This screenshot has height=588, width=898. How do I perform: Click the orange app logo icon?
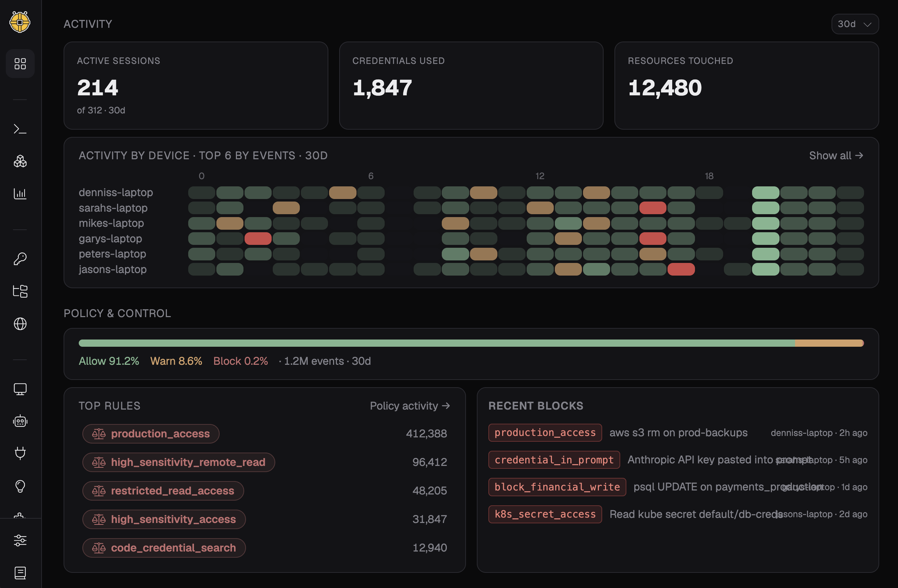click(20, 22)
